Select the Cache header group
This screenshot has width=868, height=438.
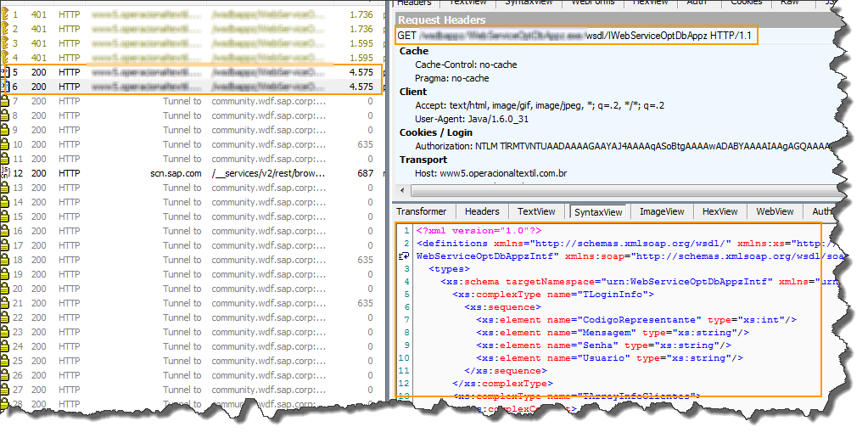click(x=414, y=50)
